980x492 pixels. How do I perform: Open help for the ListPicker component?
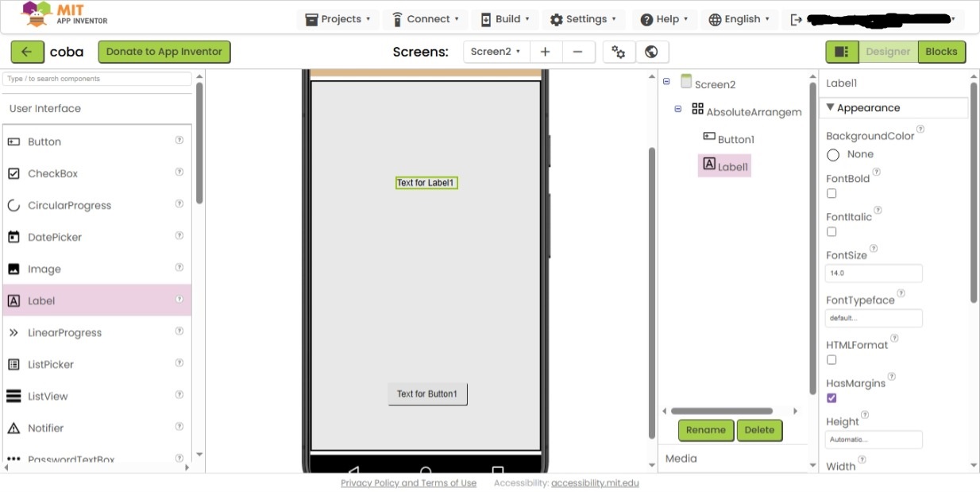coord(179,362)
